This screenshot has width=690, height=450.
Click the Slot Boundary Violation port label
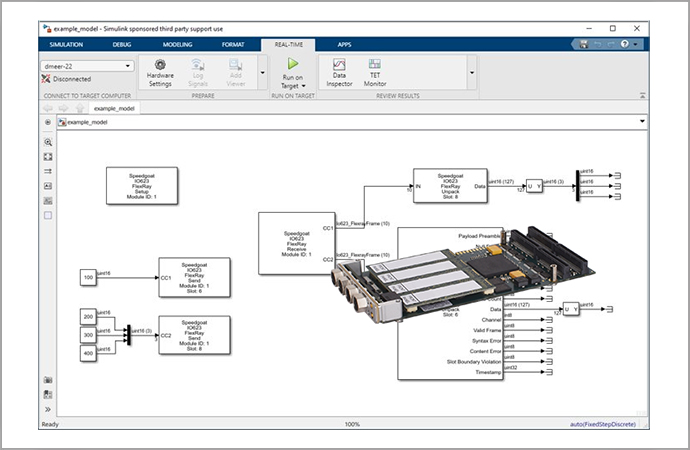473,362
